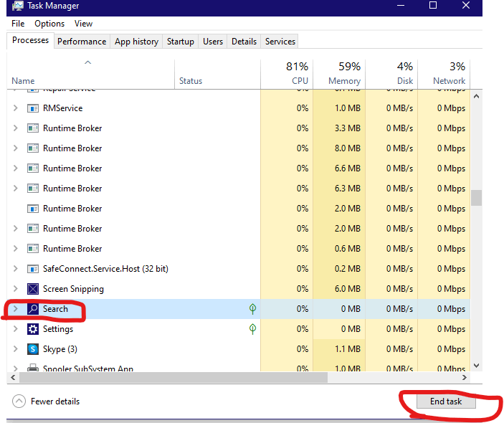Switch to the Services tab
The image size is (504, 423).
pos(280,42)
